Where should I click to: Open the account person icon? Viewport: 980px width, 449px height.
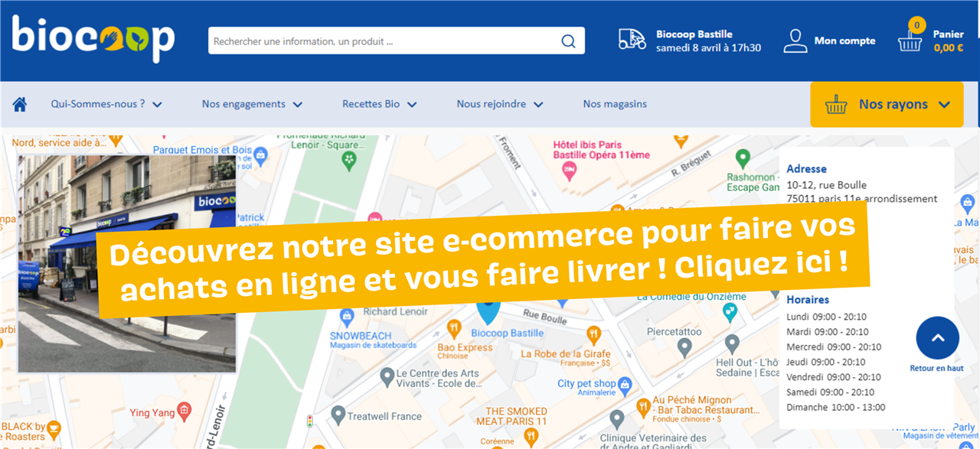[795, 41]
